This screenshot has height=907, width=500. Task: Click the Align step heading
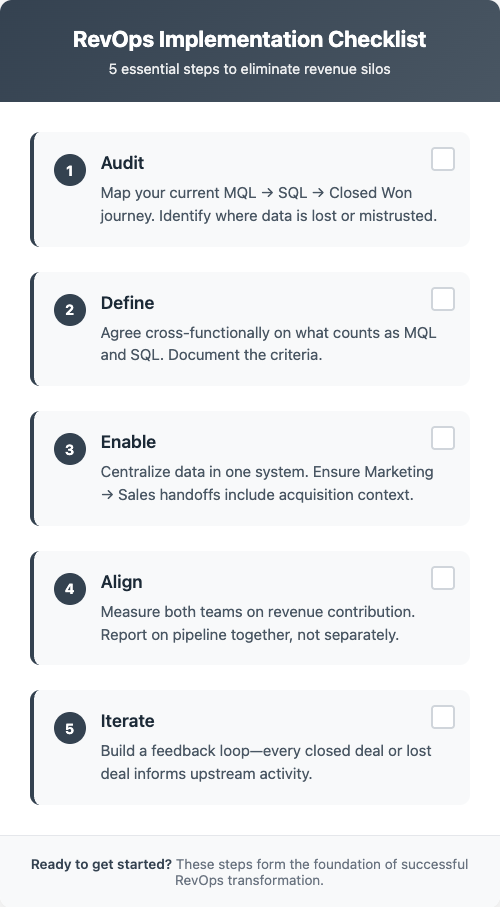[122, 582]
